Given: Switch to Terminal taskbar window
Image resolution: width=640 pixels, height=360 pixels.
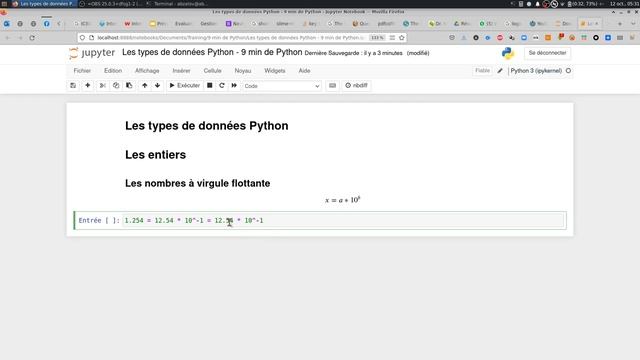Looking at the screenshot, I should pyautogui.click(x=177, y=4).
